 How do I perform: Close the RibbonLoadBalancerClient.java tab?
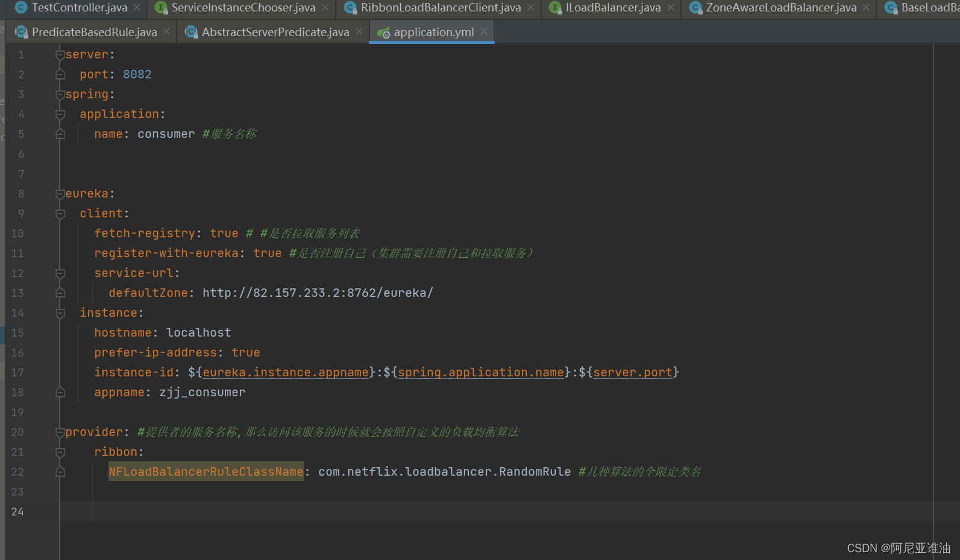click(x=531, y=8)
